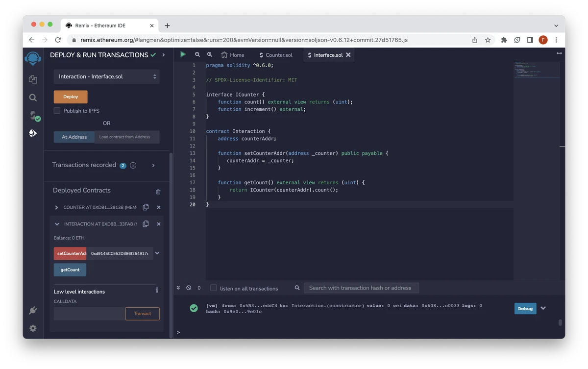Expand the Transactions recorded section
This screenshot has width=588, height=369.
click(x=153, y=166)
